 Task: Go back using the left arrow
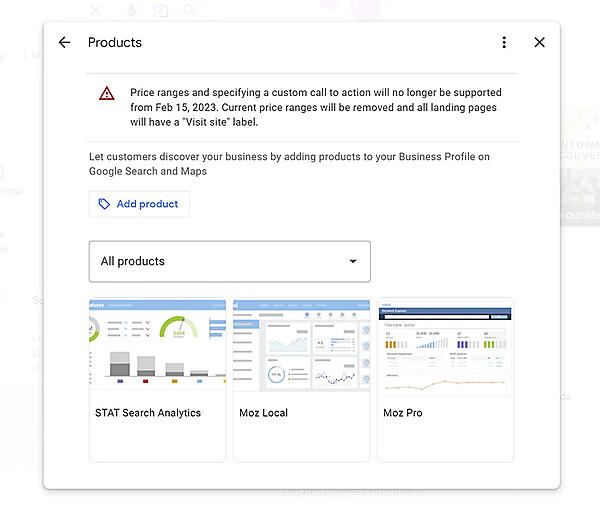(x=64, y=42)
